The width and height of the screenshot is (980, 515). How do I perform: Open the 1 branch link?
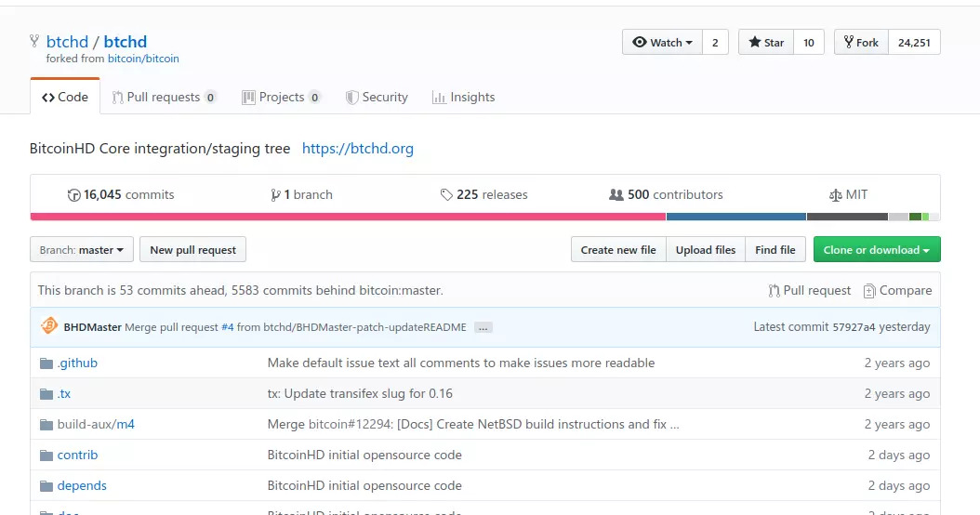point(301,195)
